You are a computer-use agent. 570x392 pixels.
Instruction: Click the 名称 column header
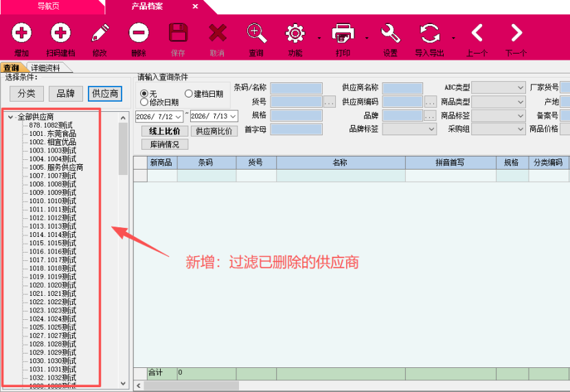[x=341, y=163]
